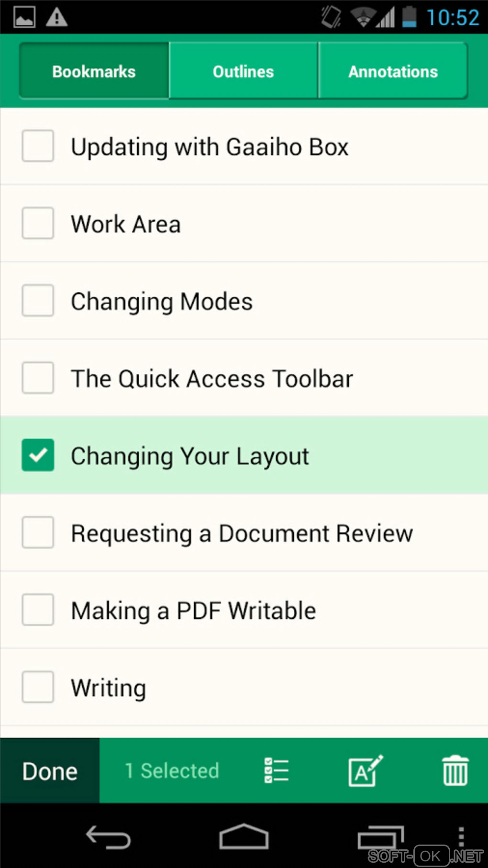The height and width of the screenshot is (868, 488).
Task: Tap the warning notification icon
Action: (x=56, y=18)
